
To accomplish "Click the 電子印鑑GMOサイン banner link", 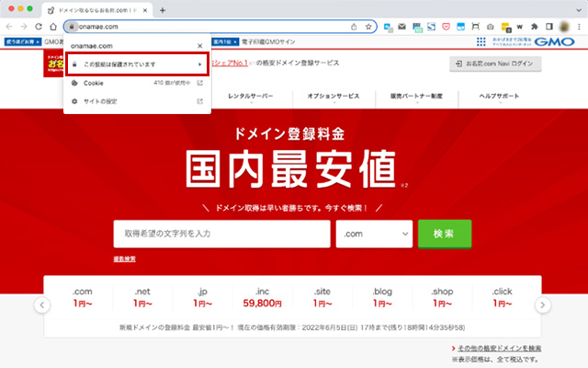I will (x=268, y=41).
